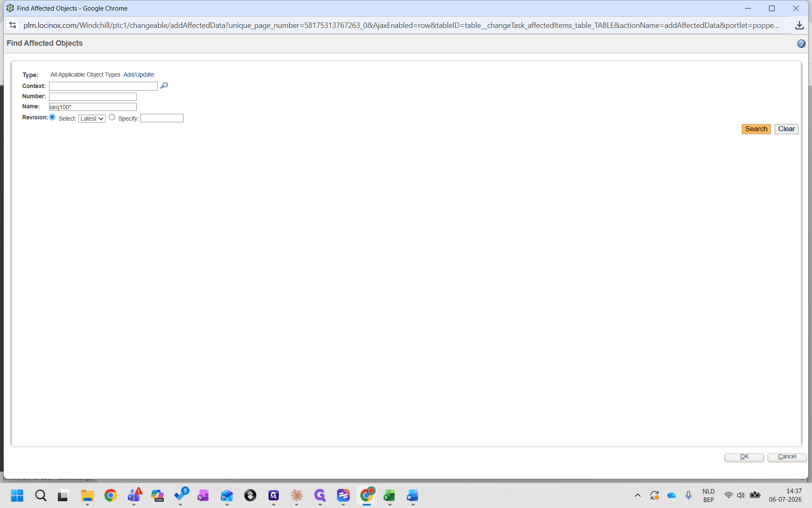This screenshot has width=812, height=508.
Task: Click the Specify revision text field
Action: [x=162, y=118]
